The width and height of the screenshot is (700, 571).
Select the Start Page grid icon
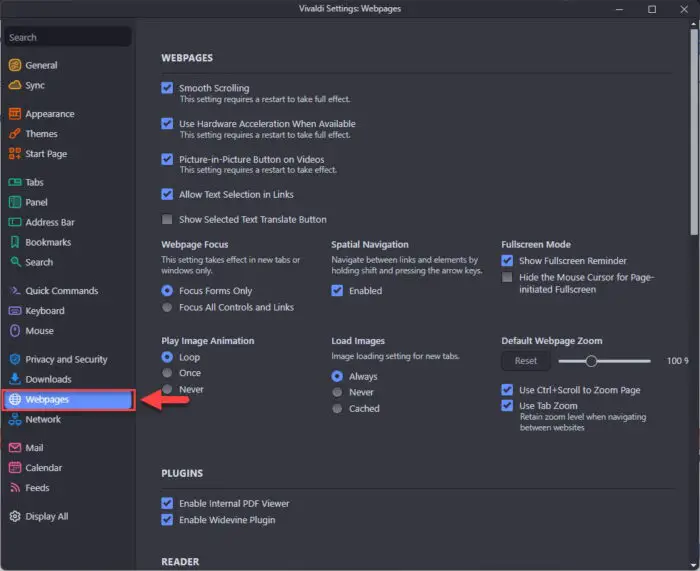[x=15, y=154]
